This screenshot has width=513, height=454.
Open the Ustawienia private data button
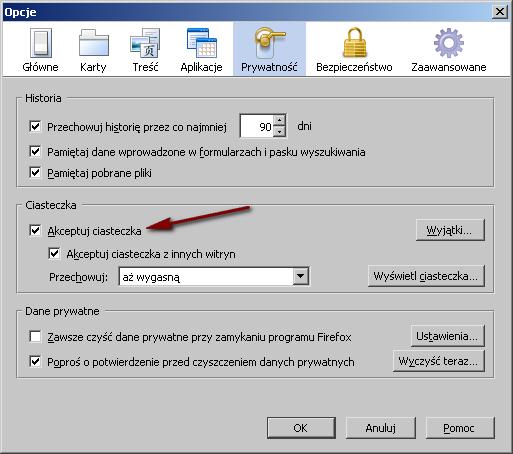click(x=448, y=336)
